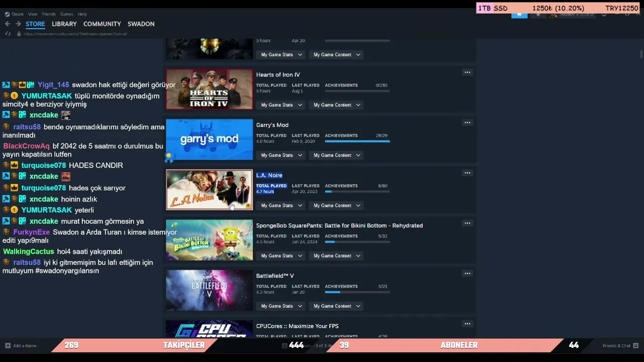Screen dimensions: 644x362
Task: Expand My Game Stats for Battlefield V
Action: [281, 306]
